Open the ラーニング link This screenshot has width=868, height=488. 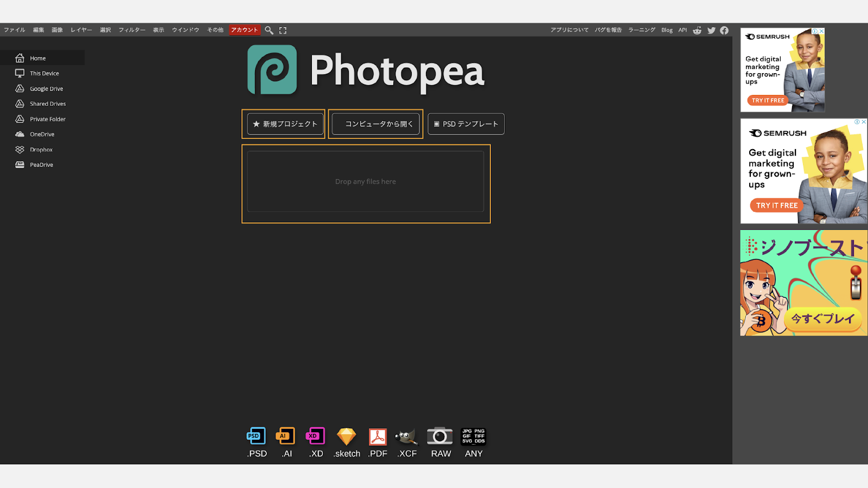tap(642, 30)
